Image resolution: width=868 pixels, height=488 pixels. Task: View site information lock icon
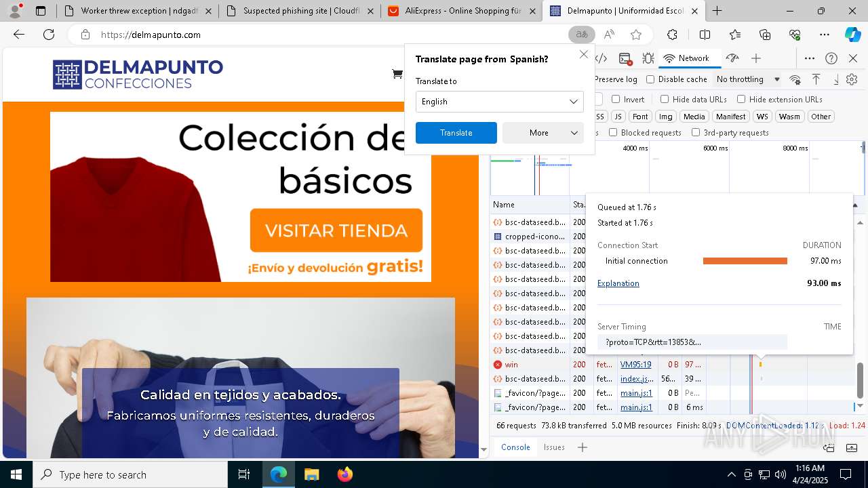(85, 35)
